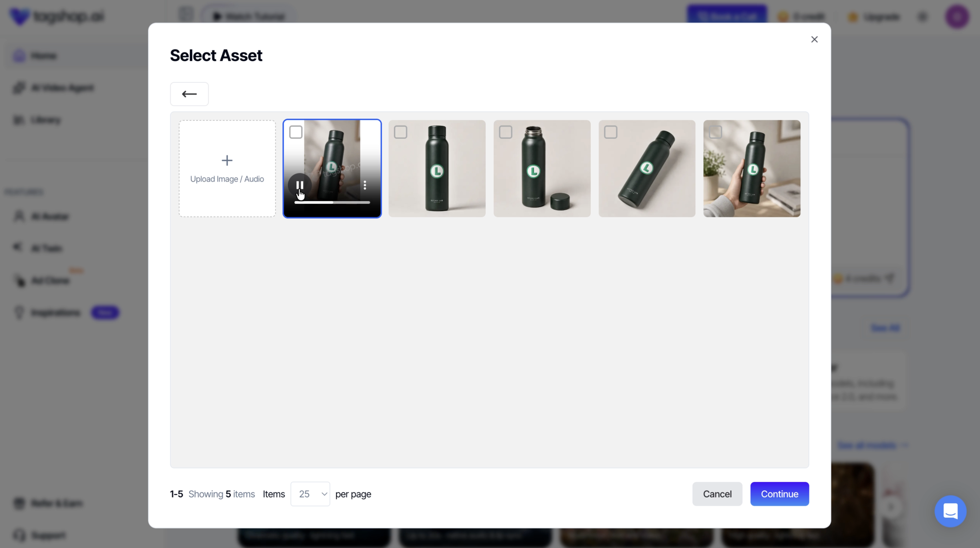The height and width of the screenshot is (548, 980).
Task: Open the three-dot options on video asset
Action: pyautogui.click(x=365, y=185)
